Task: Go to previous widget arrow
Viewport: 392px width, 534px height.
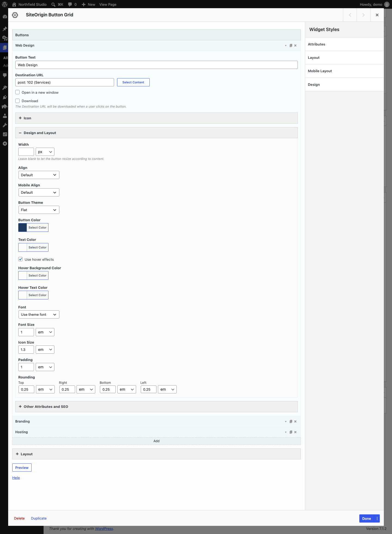Action: [x=350, y=15]
